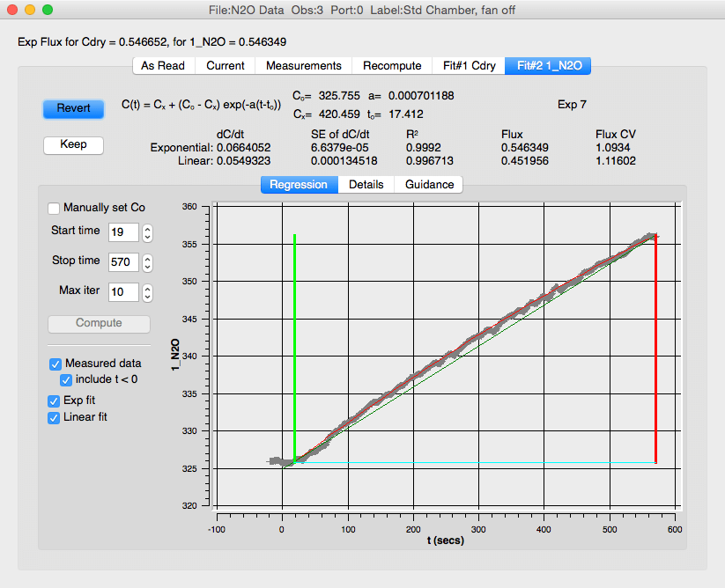Enable Manually set Co checkbox
Image resolution: width=725 pixels, height=588 pixels.
pyautogui.click(x=55, y=208)
